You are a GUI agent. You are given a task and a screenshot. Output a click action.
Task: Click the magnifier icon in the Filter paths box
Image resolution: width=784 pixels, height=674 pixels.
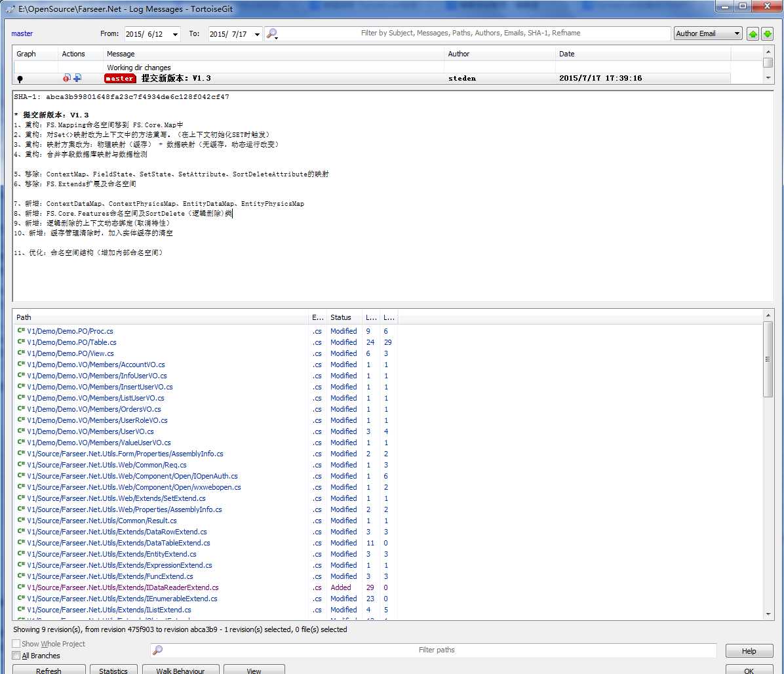point(157,650)
